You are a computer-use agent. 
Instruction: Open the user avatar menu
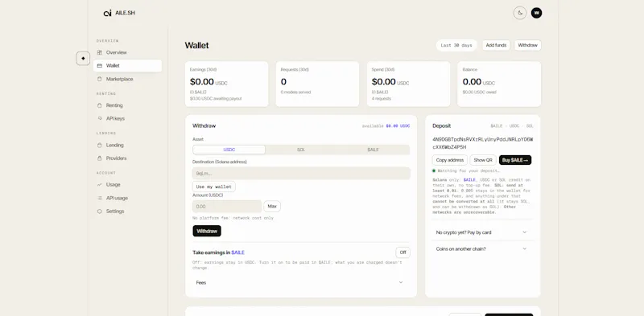536,13
